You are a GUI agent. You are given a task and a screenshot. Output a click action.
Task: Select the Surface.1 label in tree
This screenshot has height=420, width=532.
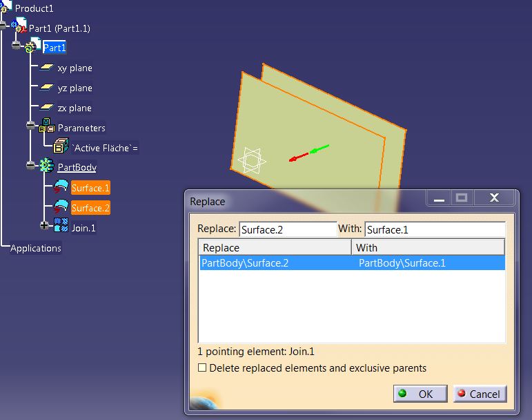(90, 188)
